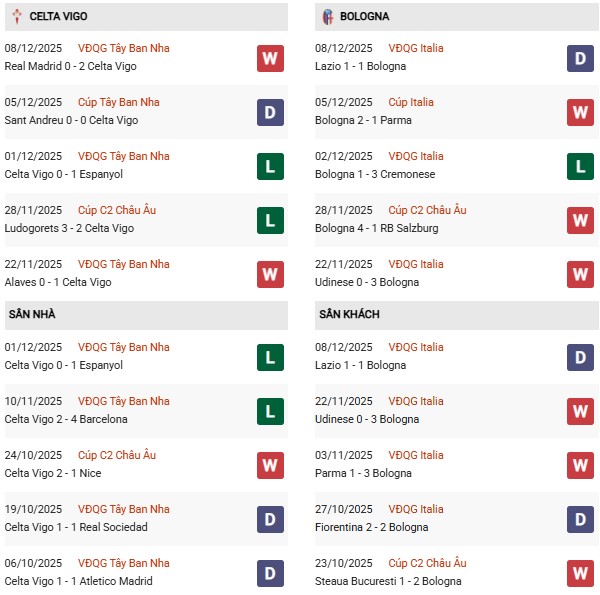Click the L badge for Celta Vigo vs Barcelona
This screenshot has width=600, height=595.
click(x=270, y=411)
